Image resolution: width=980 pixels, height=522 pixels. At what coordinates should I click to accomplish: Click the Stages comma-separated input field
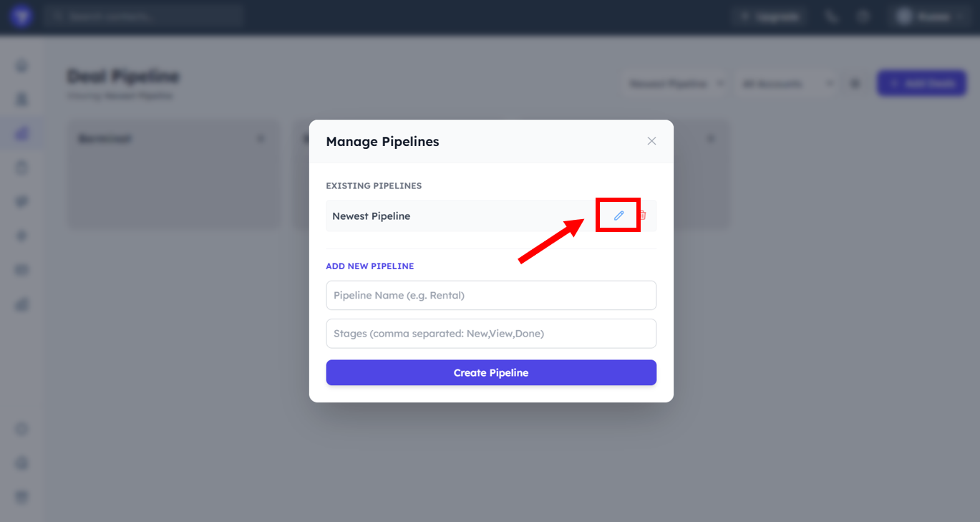491,334
